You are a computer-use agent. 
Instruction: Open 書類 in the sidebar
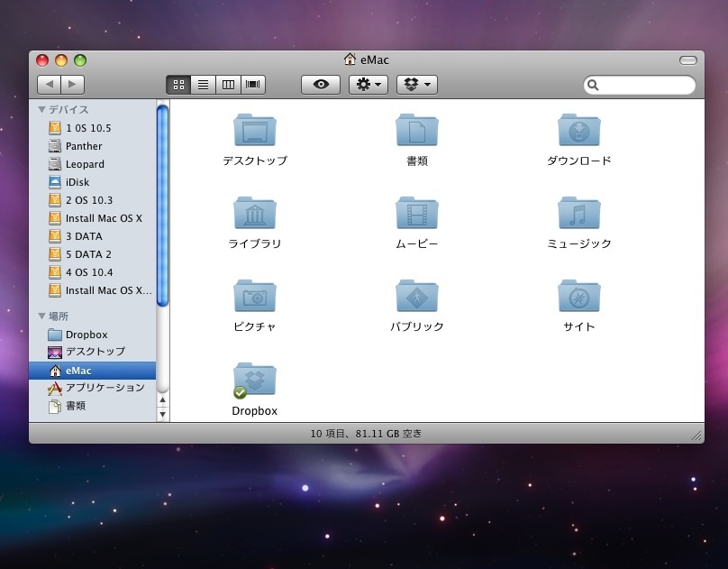93,406
